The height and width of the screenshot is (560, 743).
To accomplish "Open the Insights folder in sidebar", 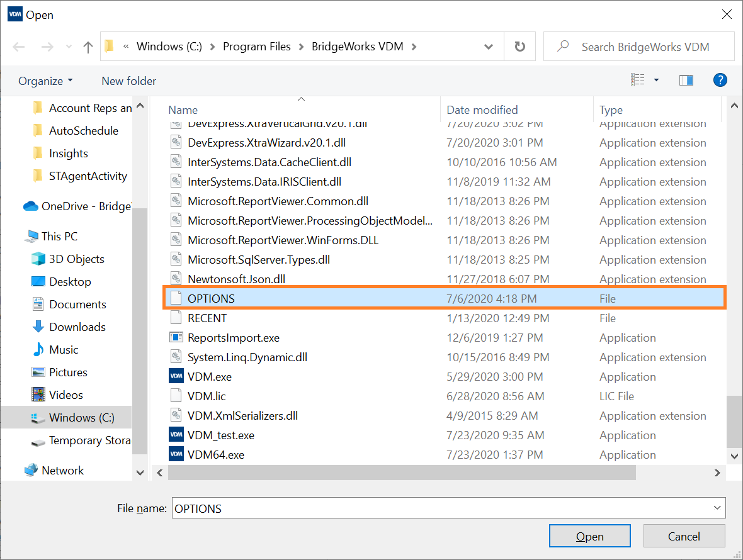I will 60,154.
